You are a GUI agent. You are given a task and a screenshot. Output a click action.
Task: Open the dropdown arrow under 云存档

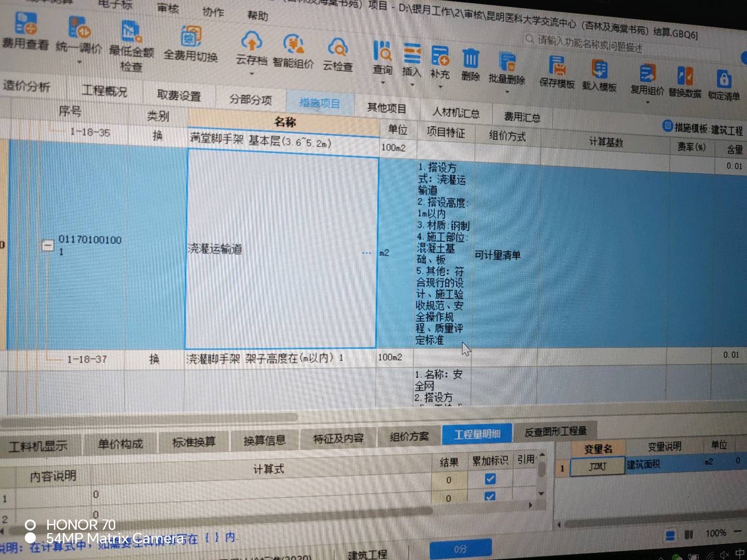pos(251,73)
